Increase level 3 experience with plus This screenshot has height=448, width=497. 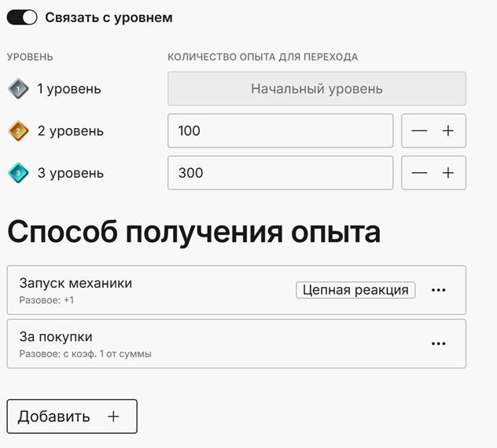tap(448, 173)
